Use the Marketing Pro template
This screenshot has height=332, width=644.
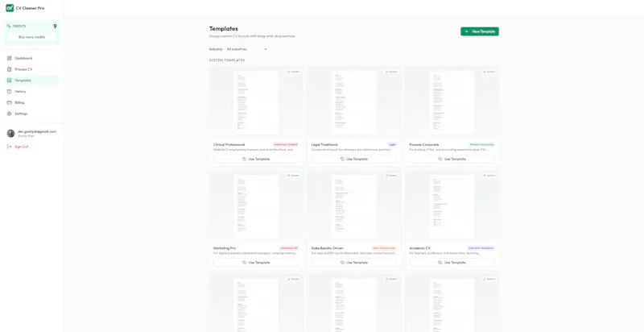coord(256,263)
